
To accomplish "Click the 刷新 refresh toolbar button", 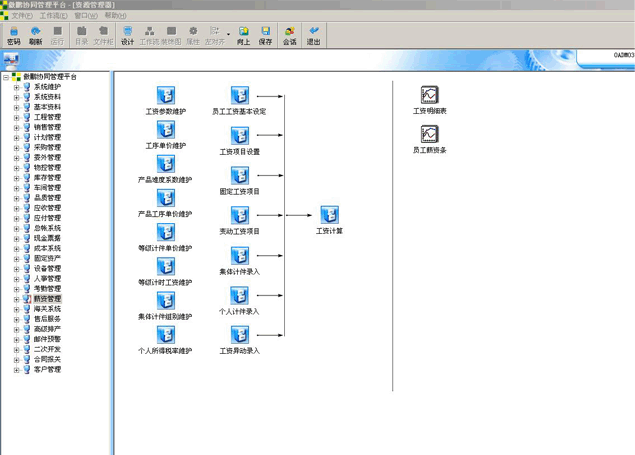I will [35, 37].
